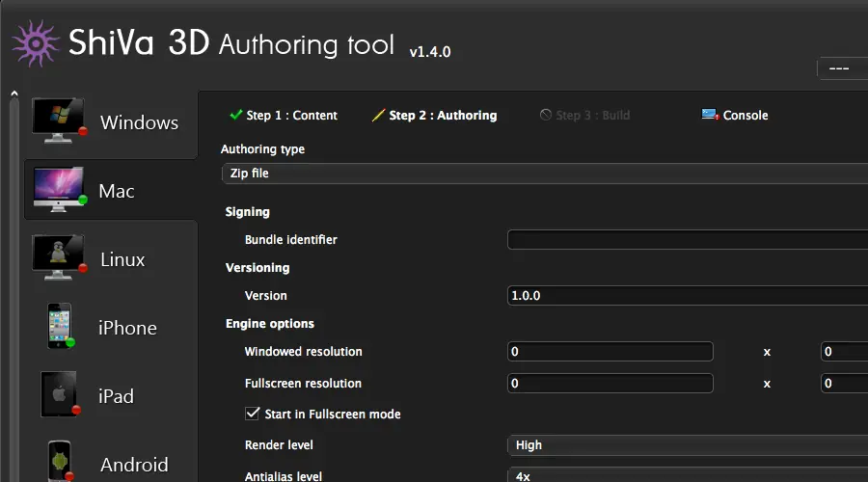Click the pencil icon beside Step 2

pyautogui.click(x=379, y=115)
